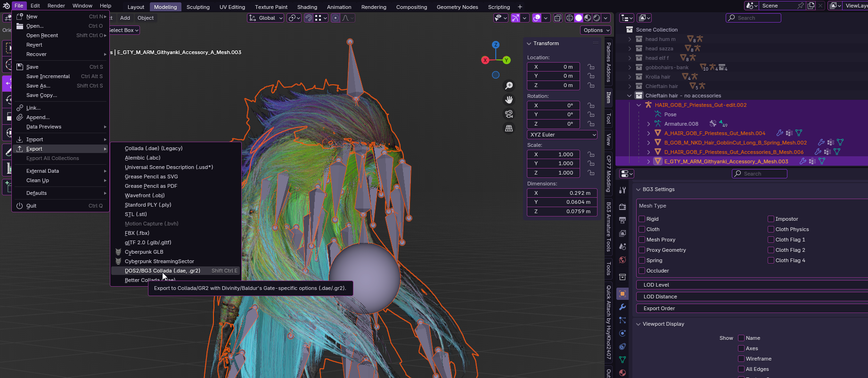The image size is (868, 378).
Task: Choose DOS2/BG3 Collada export entry
Action: pyautogui.click(x=175, y=271)
